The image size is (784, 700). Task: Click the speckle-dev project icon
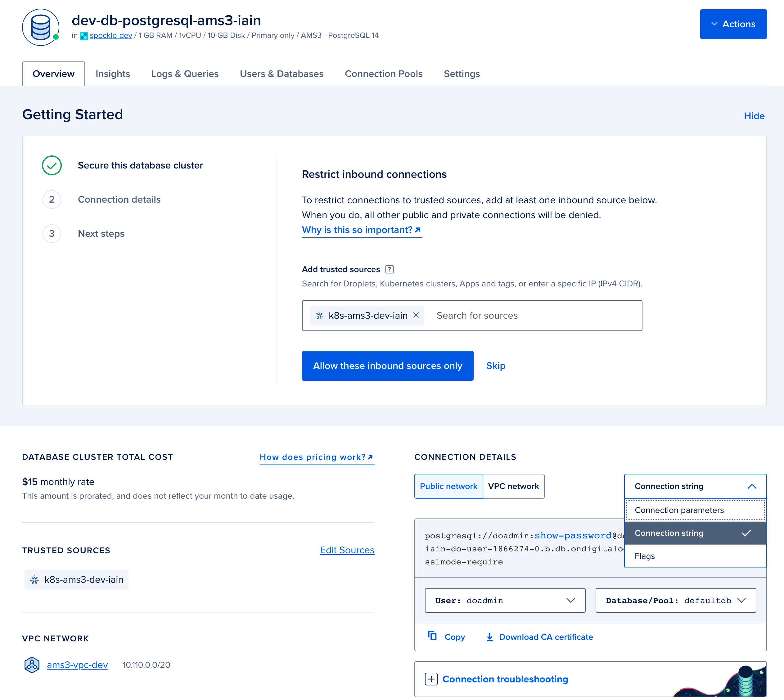click(83, 36)
